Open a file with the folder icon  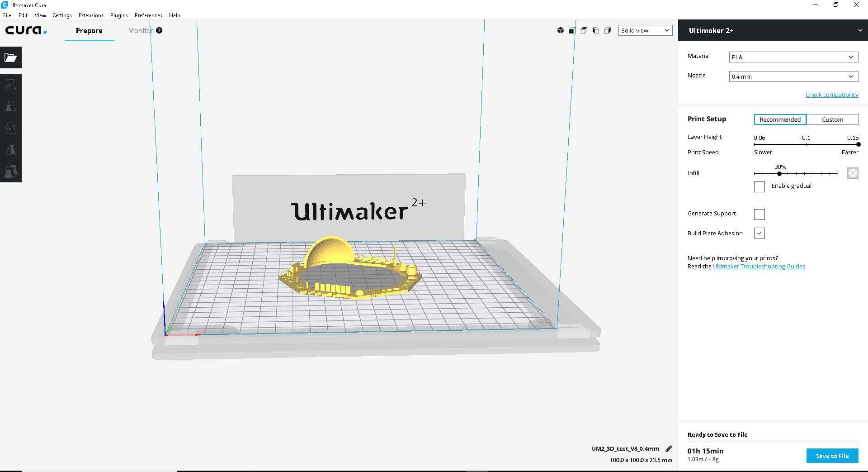click(11, 57)
